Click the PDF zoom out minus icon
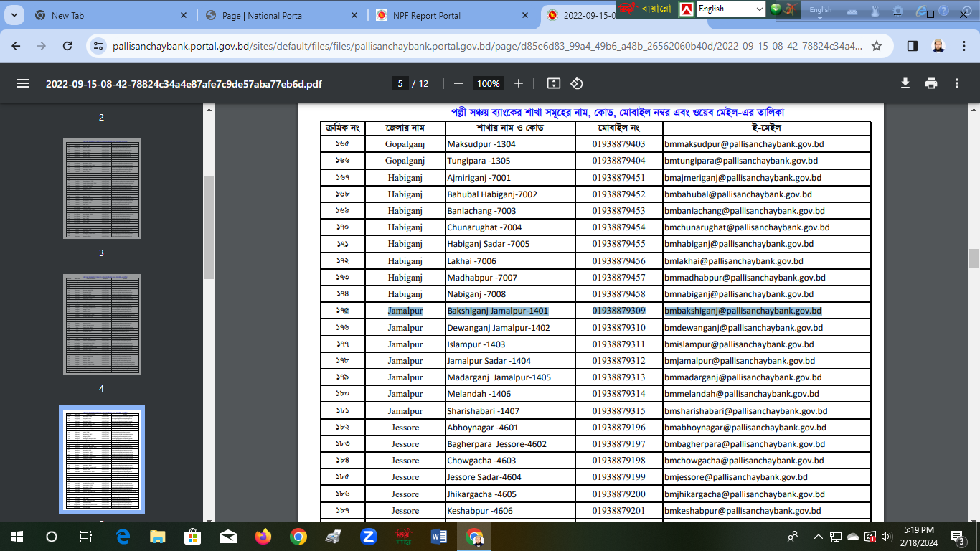This screenshot has width=980, height=551. pos(458,83)
